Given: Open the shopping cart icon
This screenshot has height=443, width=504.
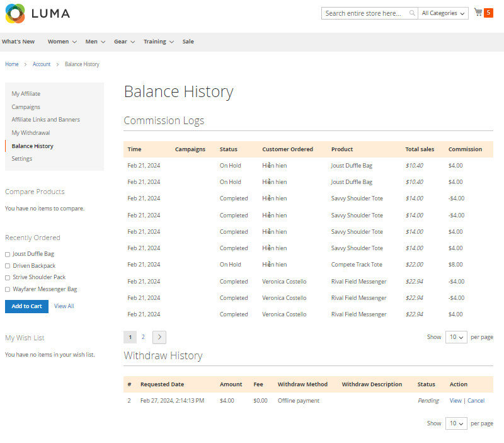Looking at the screenshot, I should click(479, 13).
